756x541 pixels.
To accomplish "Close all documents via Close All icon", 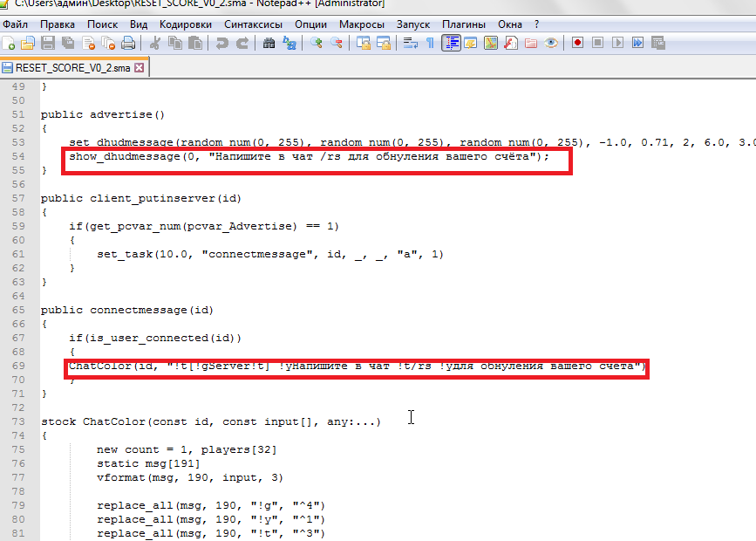I will (108, 44).
